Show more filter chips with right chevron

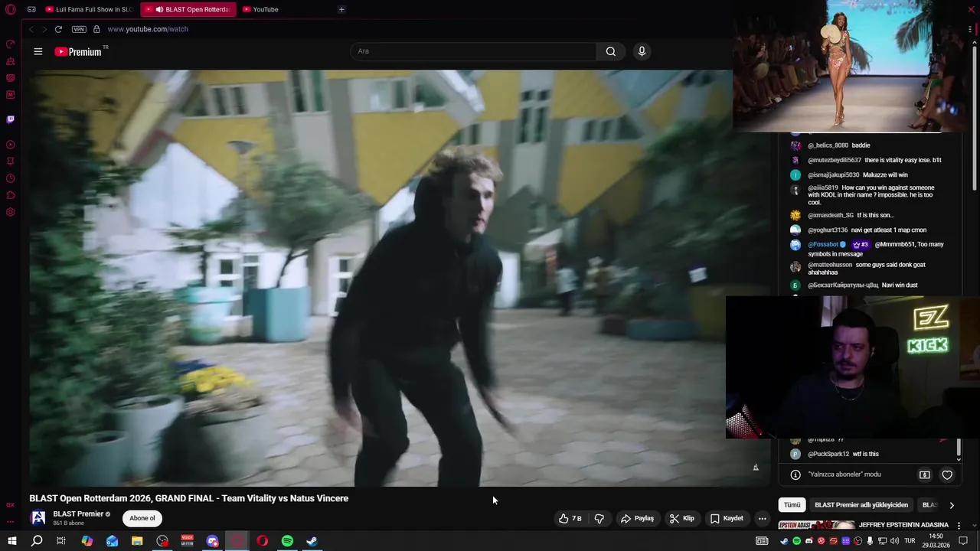coord(952,505)
